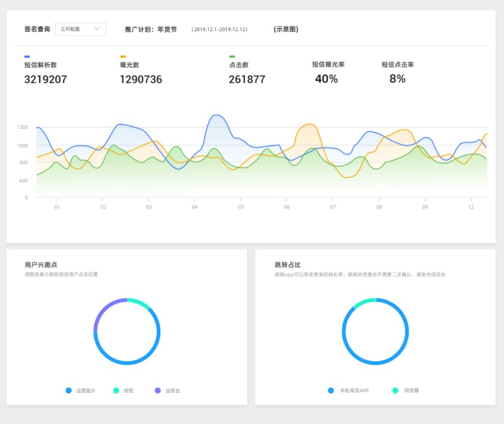504x424 pixels.
Task: Open the 签名查询 dropdown showing 三只松鼠
Action: click(80, 29)
